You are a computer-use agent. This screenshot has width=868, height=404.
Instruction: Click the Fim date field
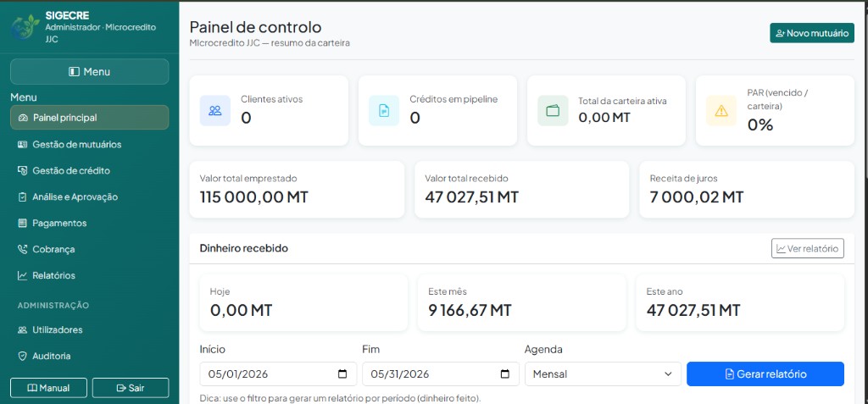pos(441,374)
